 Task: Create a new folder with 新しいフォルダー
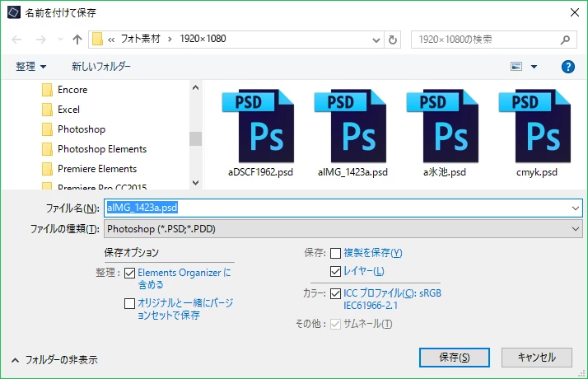100,67
